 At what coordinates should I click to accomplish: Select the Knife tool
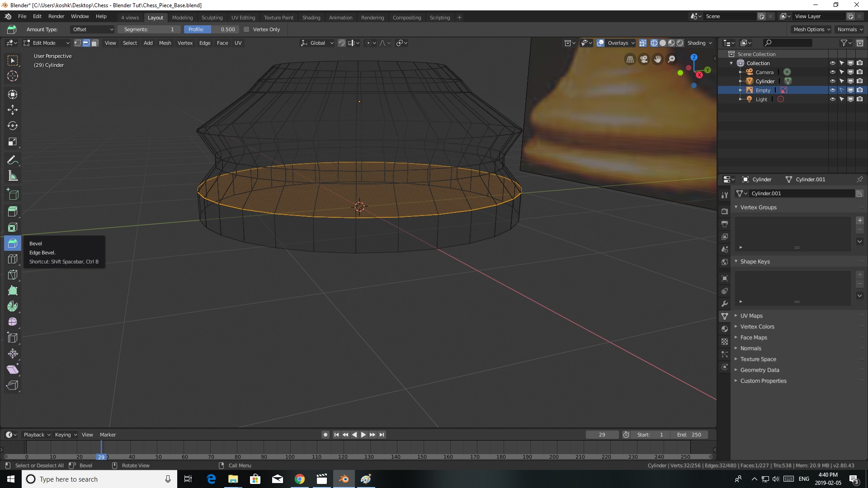[x=13, y=275]
